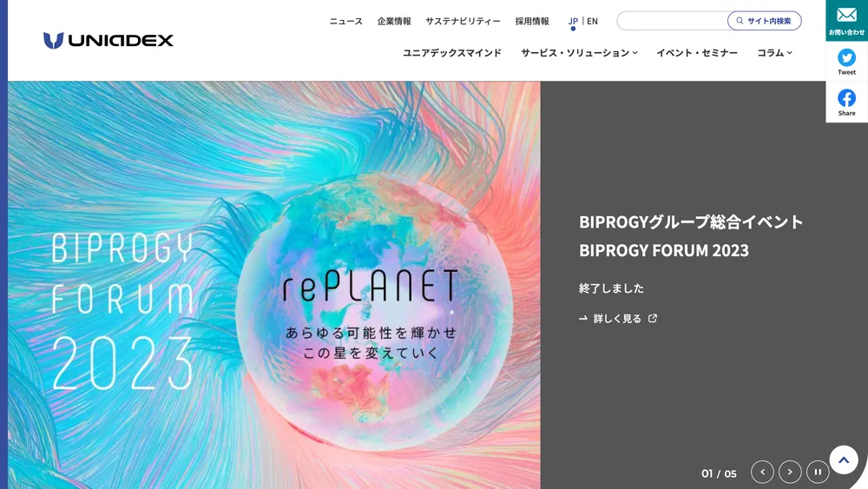This screenshot has width=868, height=489.
Task: Pause the slideshow
Action: (x=818, y=472)
